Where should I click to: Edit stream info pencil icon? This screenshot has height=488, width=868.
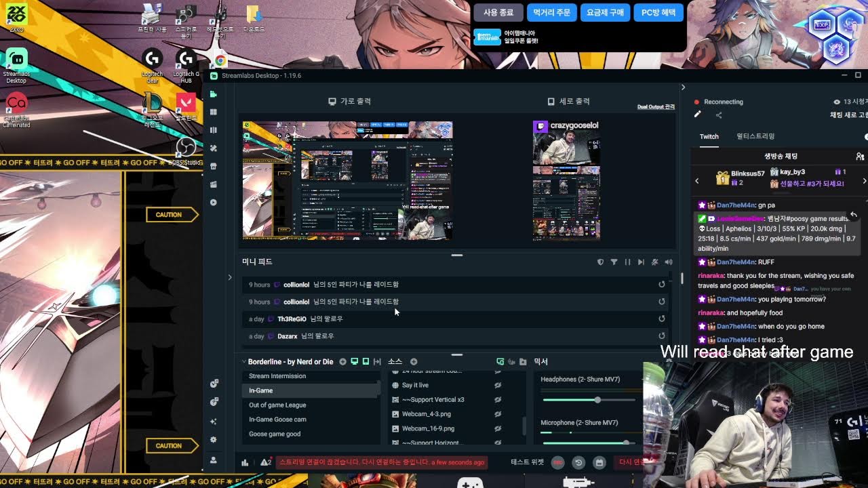(697, 115)
